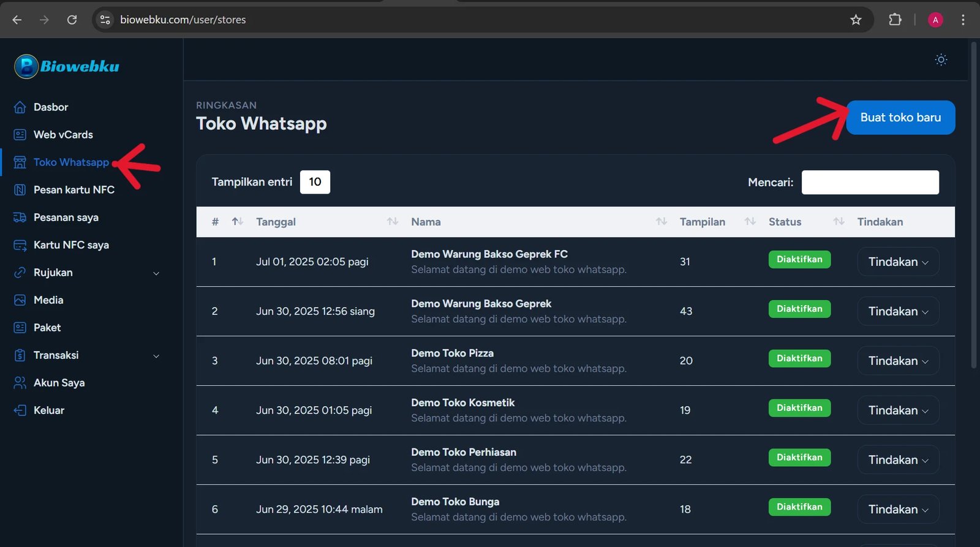Click the Transaksi receipt icon
The image size is (980, 547).
[20, 355]
